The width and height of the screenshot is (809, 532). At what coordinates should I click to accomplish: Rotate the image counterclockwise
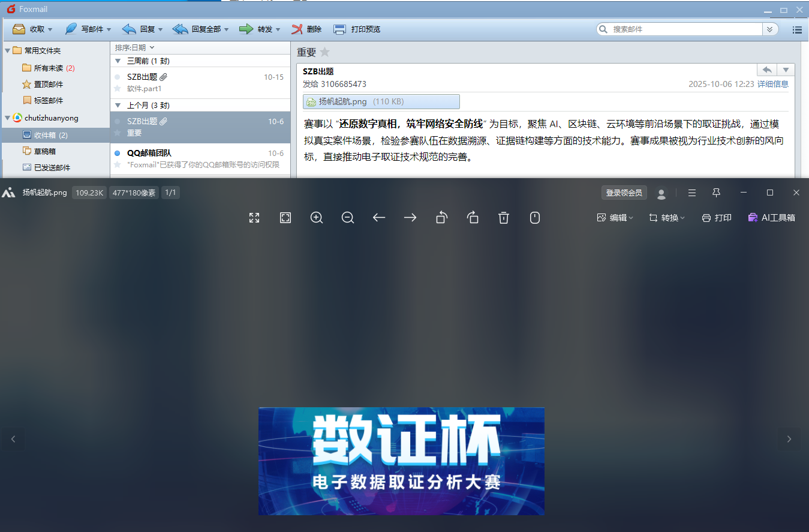tap(441, 218)
